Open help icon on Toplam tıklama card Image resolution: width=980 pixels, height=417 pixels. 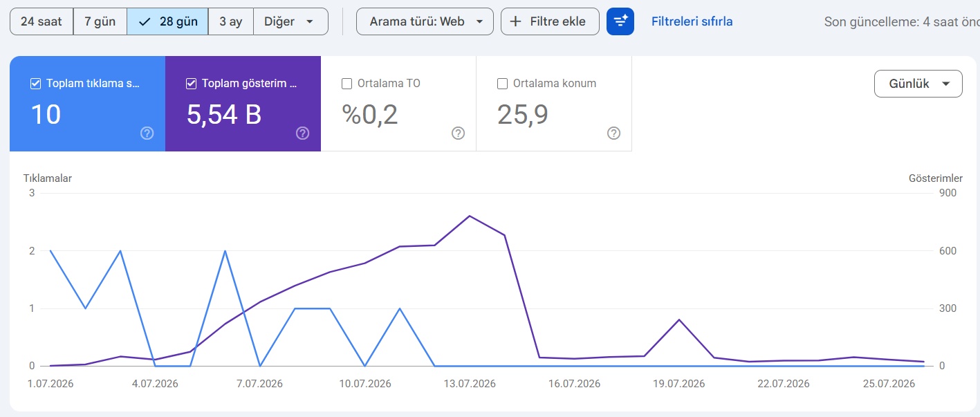147,133
